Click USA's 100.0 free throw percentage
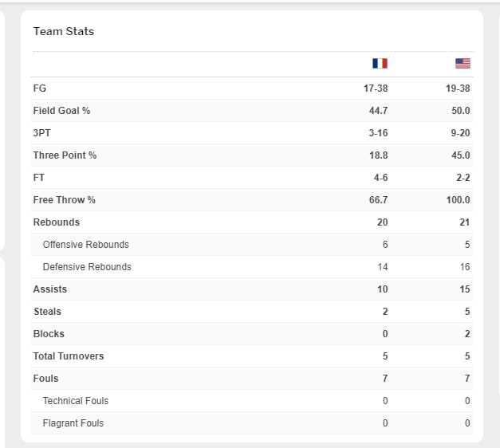The width and height of the screenshot is (500, 448). 459,200
